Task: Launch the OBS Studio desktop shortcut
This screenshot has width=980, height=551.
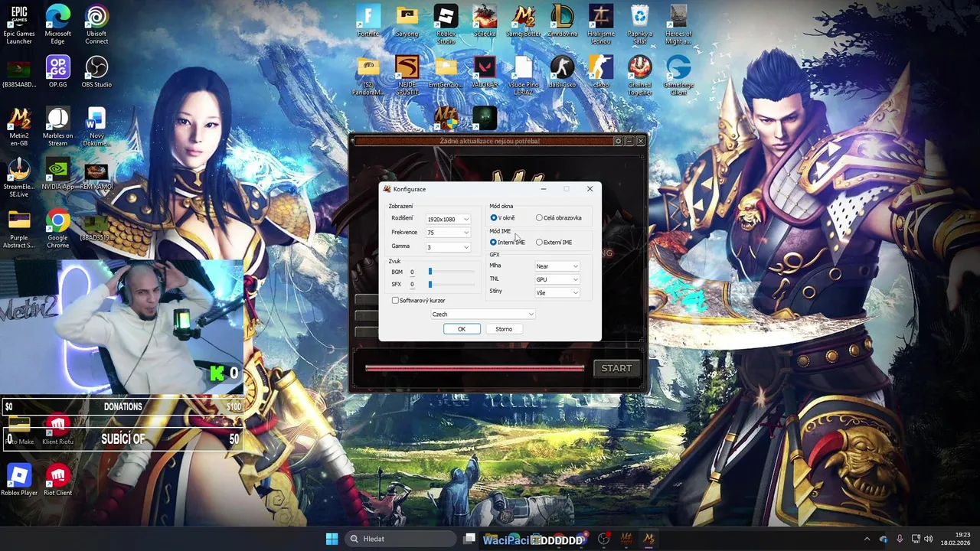Action: coord(96,72)
